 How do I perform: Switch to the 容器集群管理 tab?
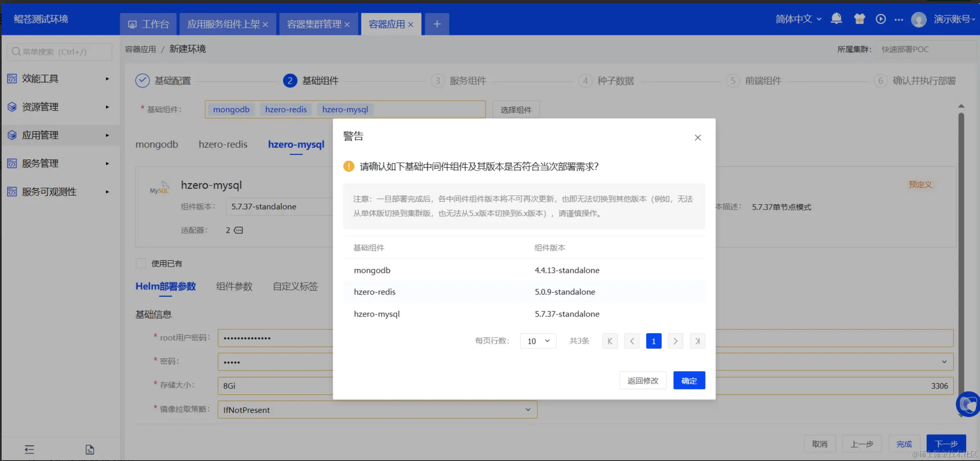[314, 24]
